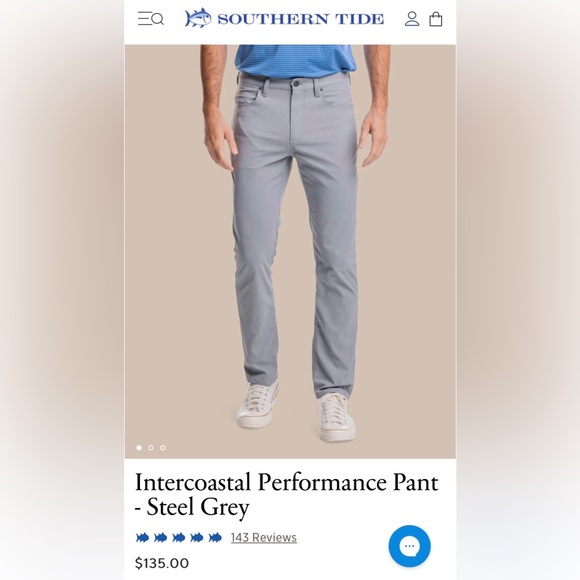
Task: Click the search magnifier icon
Action: click(158, 19)
